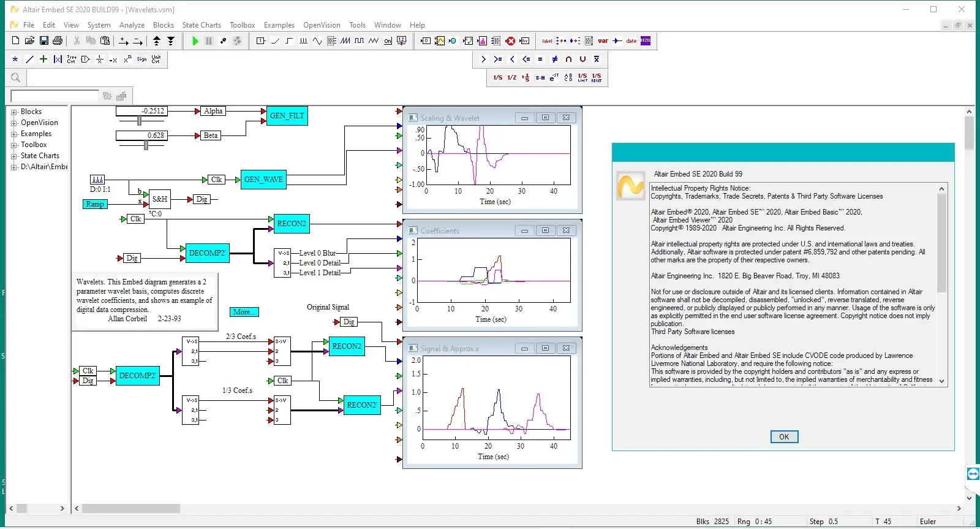Open the OpenVision menu
This screenshot has height=529, width=980.
click(x=322, y=25)
